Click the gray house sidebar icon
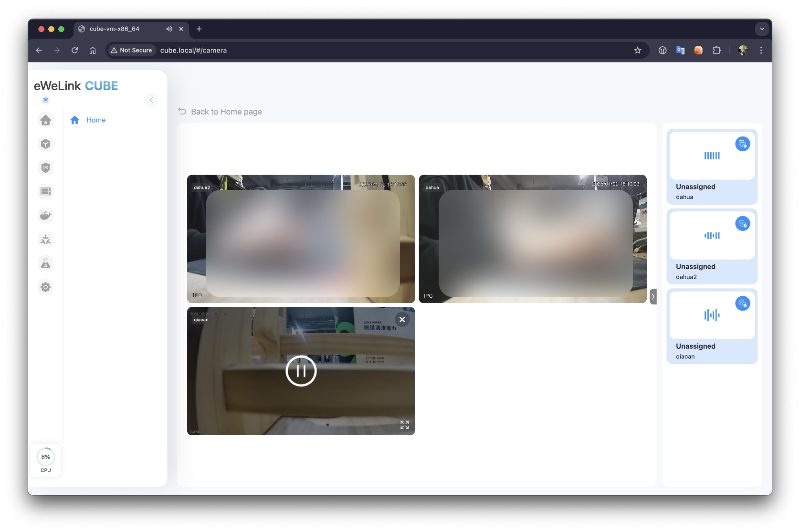The width and height of the screenshot is (800, 532). [45, 120]
